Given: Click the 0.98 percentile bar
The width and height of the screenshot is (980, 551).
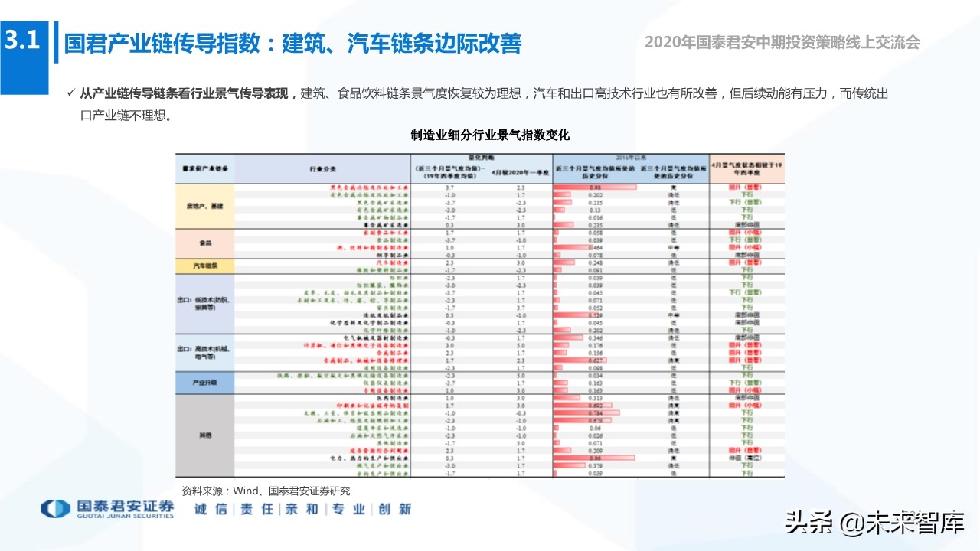Looking at the screenshot, I should tap(595, 187).
